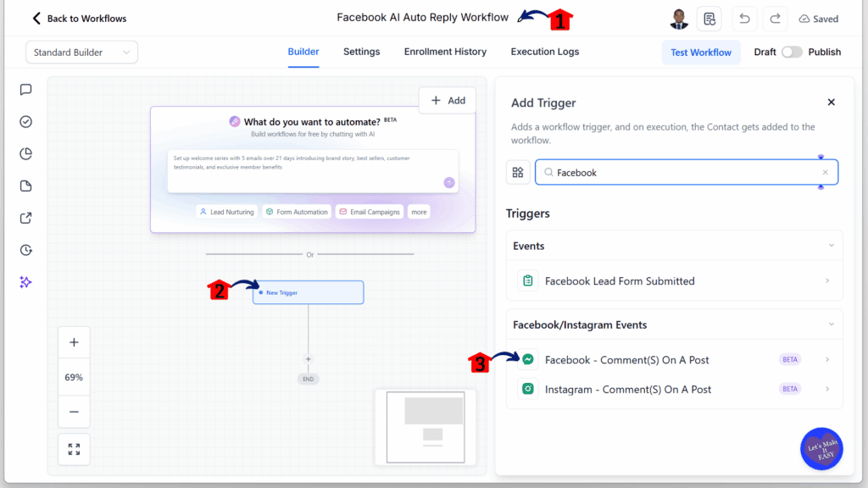Viewport: 868px width, 488px height.
Task: Open the Enrollment History tab
Action: (x=445, y=52)
